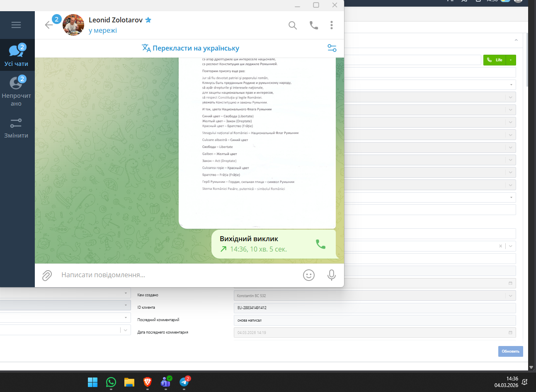Open the Romanian oath document image

[x=257, y=143]
